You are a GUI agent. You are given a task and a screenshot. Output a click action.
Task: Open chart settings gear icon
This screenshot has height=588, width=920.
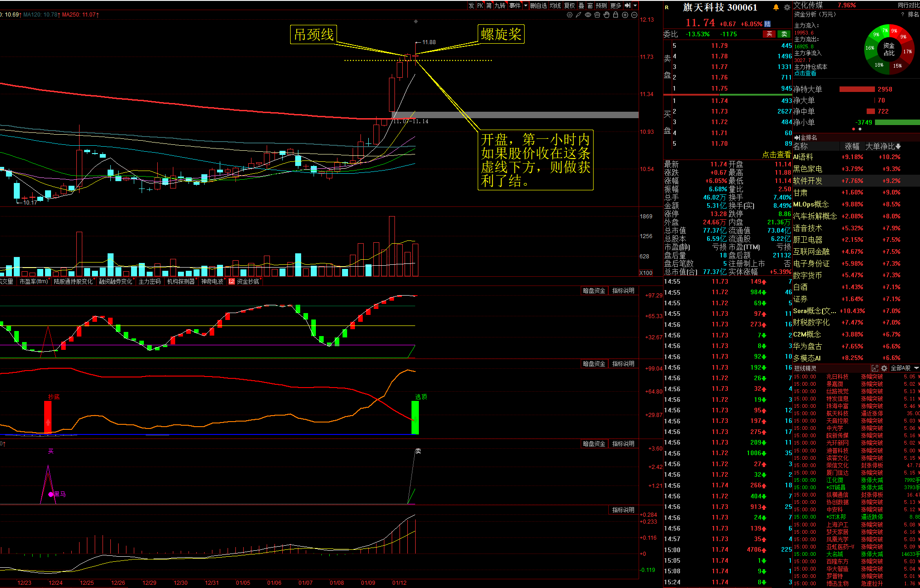pos(570,15)
